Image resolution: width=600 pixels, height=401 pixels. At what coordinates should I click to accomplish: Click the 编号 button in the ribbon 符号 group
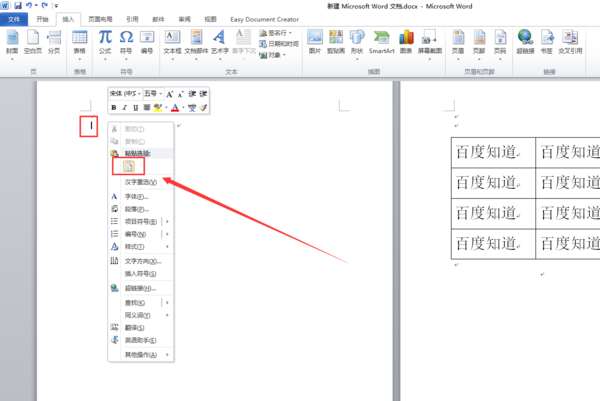(x=147, y=42)
